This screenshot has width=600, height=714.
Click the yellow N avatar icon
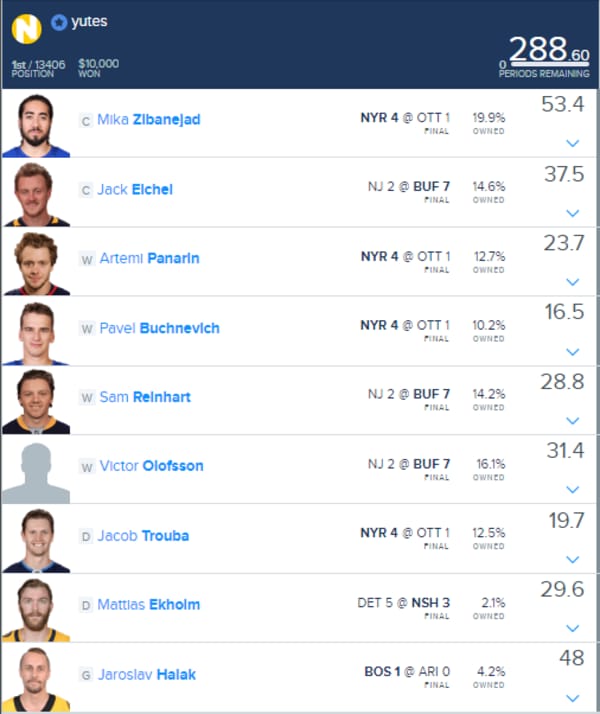coord(26,29)
